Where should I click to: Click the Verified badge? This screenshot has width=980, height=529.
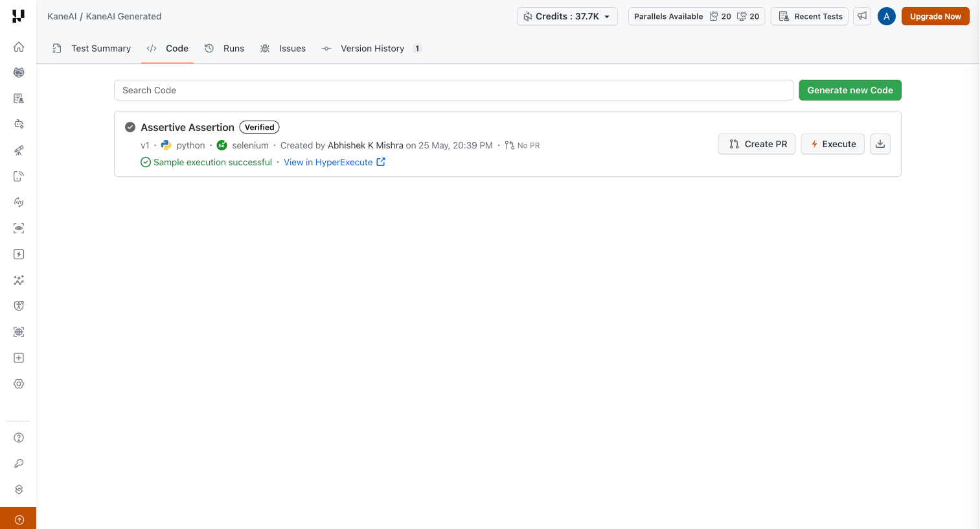[x=260, y=127]
